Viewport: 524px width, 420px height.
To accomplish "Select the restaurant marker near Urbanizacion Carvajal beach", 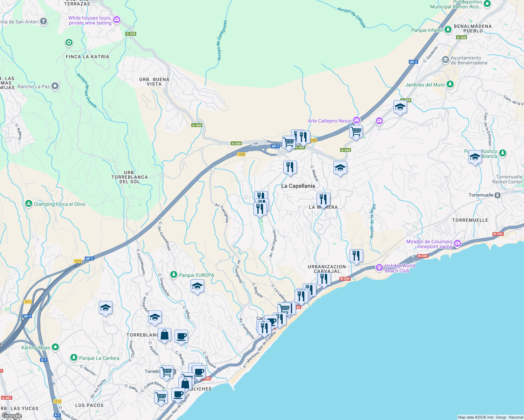I will coord(324,278).
